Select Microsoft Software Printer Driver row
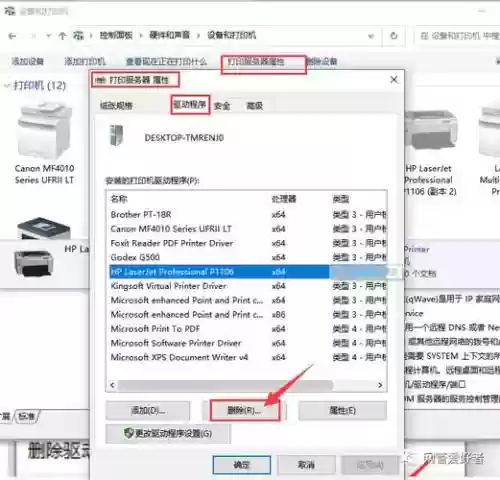 tap(248, 343)
